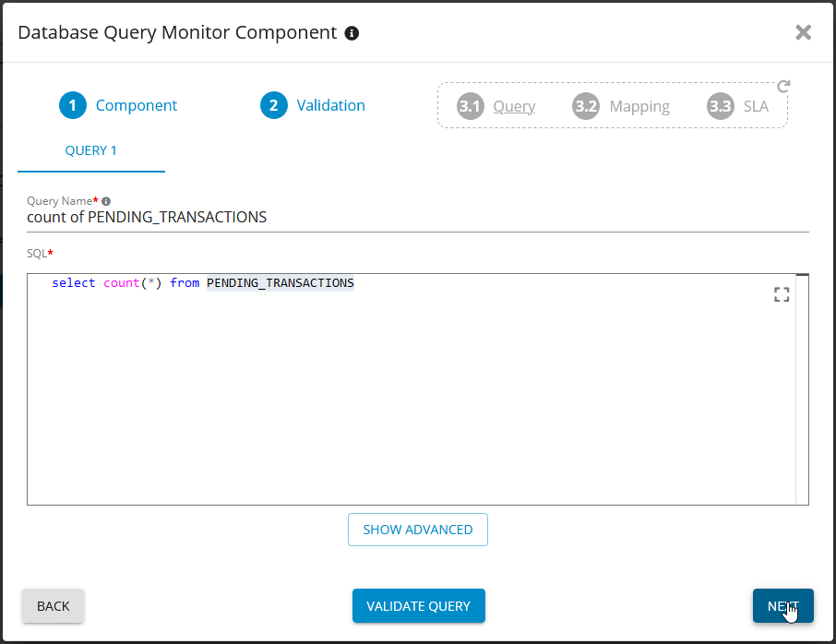
Task: Go to the Validation step label
Action: 330,105
